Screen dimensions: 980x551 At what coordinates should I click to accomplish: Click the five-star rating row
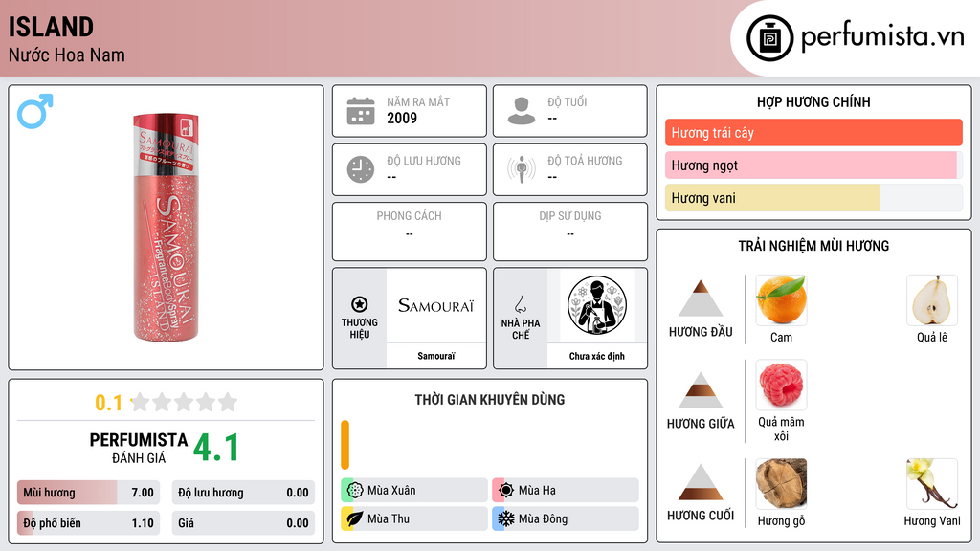pyautogui.click(x=184, y=402)
